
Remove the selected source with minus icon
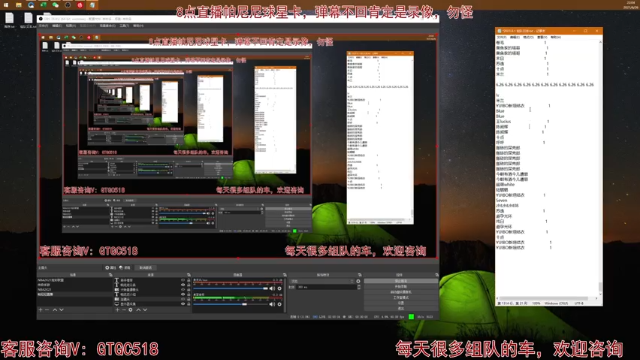(x=124, y=310)
